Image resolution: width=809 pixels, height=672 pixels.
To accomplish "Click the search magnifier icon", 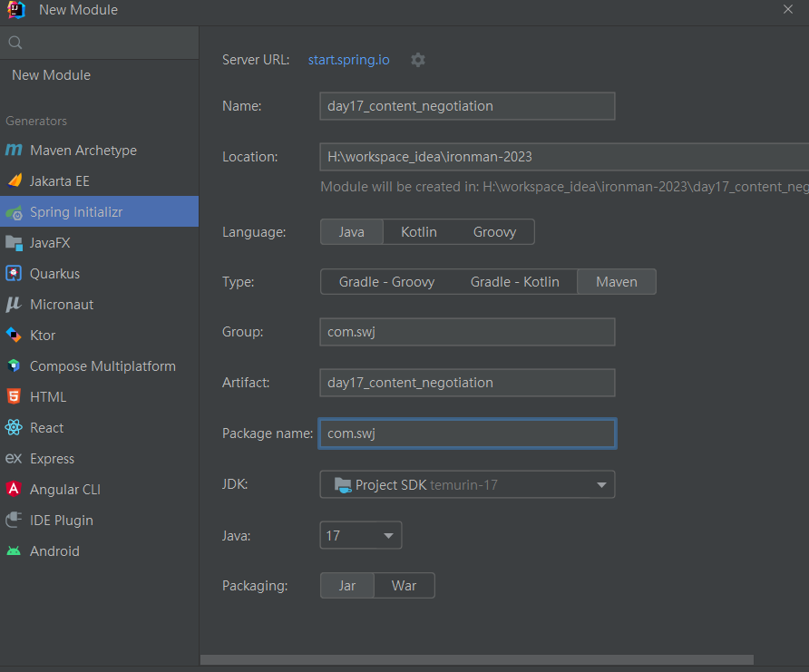I will point(15,43).
